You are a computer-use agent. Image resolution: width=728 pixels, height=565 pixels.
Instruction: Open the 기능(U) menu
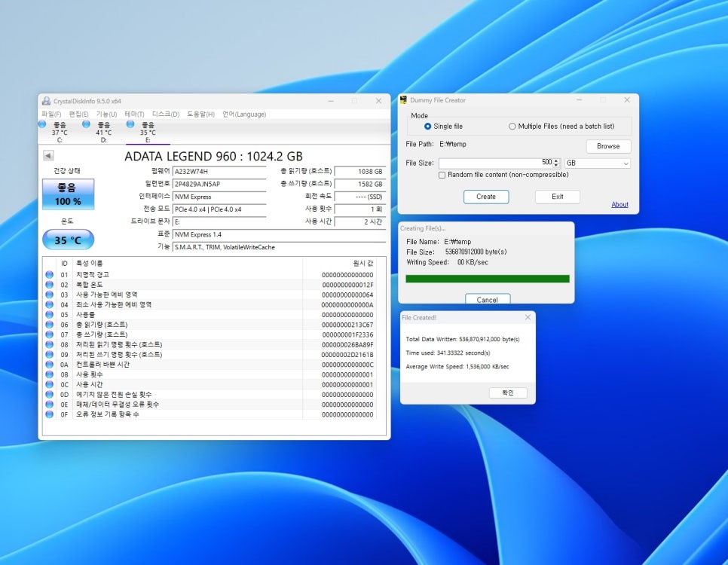click(x=106, y=115)
